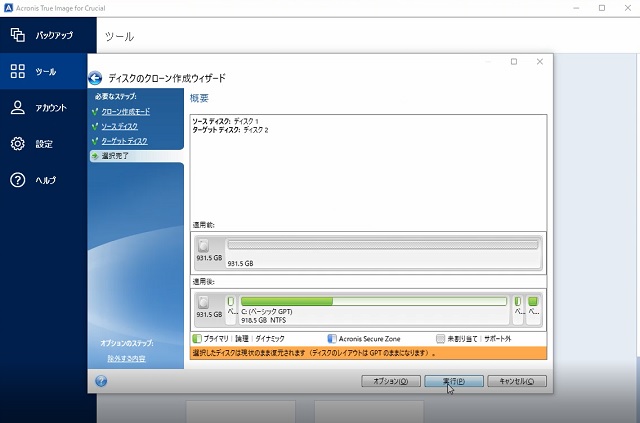This screenshot has width=640, height=423.
Task: Click the help question-mark circle icon
Action: click(18, 180)
